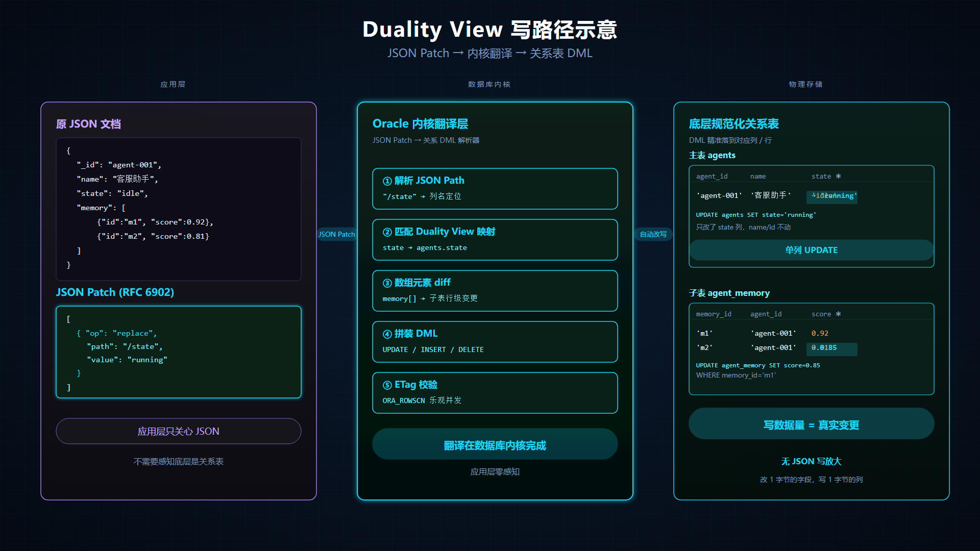Click the agent_id column header in agents table
This screenshot has height=551, width=980.
click(712, 176)
